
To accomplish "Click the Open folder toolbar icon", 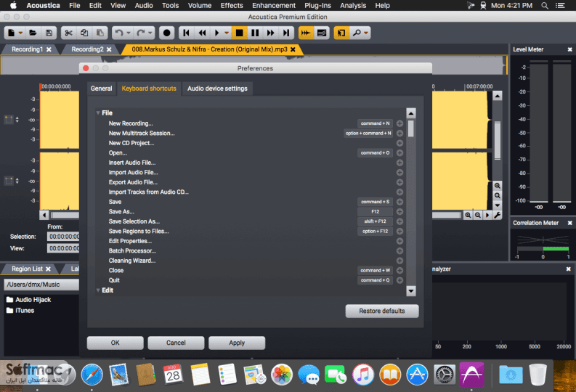I will pyautogui.click(x=33, y=33).
